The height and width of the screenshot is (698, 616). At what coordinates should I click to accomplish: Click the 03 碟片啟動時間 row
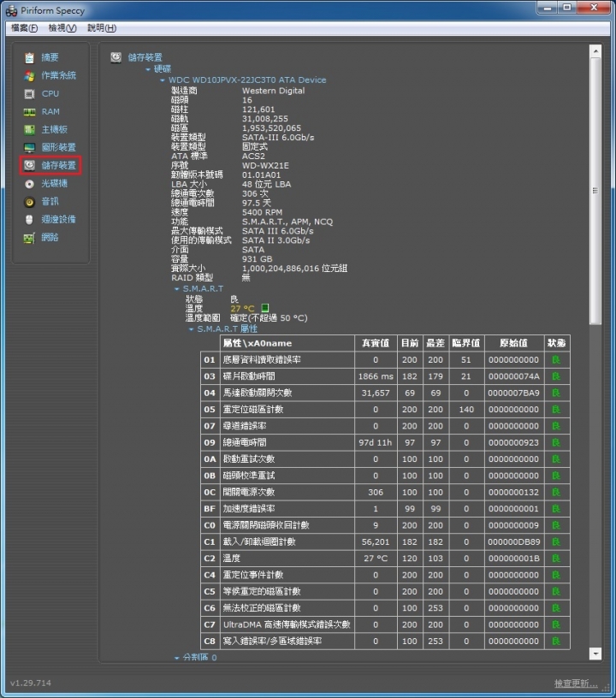click(x=386, y=376)
